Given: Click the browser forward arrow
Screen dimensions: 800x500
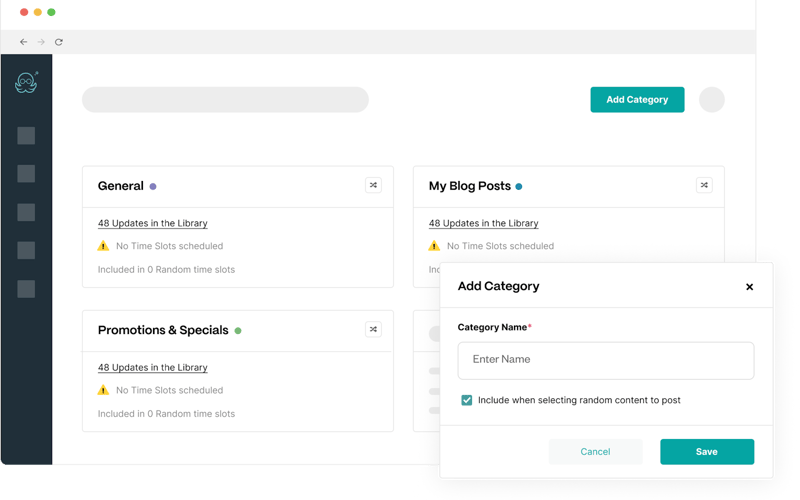Looking at the screenshot, I should (x=41, y=42).
